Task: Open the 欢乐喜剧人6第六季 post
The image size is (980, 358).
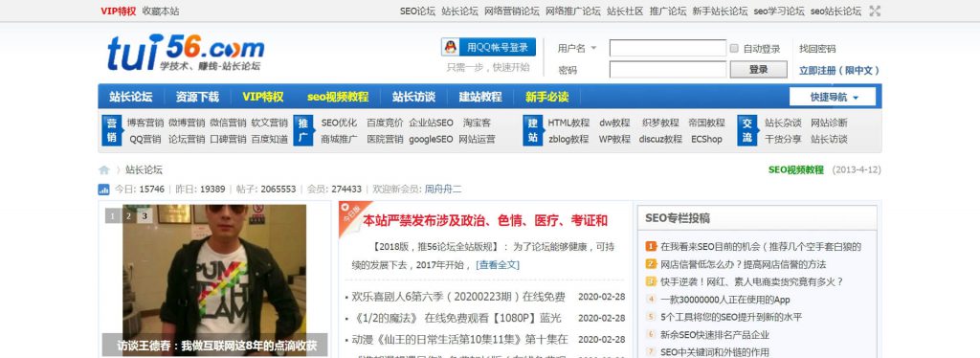Action: click(458, 297)
